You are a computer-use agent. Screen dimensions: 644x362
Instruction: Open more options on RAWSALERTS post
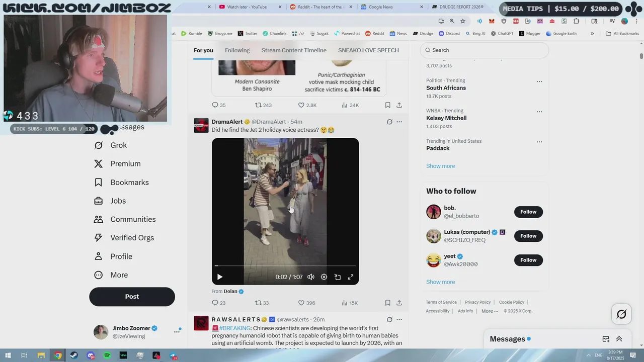[x=399, y=319]
